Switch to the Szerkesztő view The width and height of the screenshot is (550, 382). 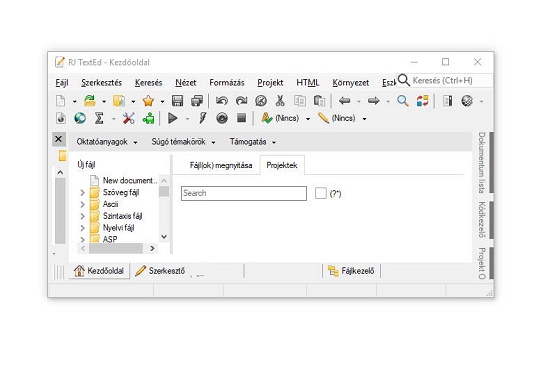click(x=160, y=271)
